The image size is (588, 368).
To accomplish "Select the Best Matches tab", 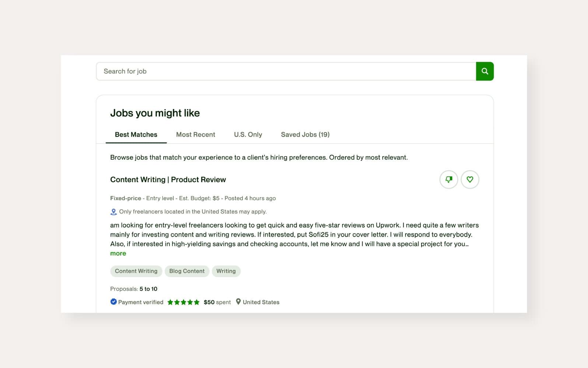I will 136,134.
